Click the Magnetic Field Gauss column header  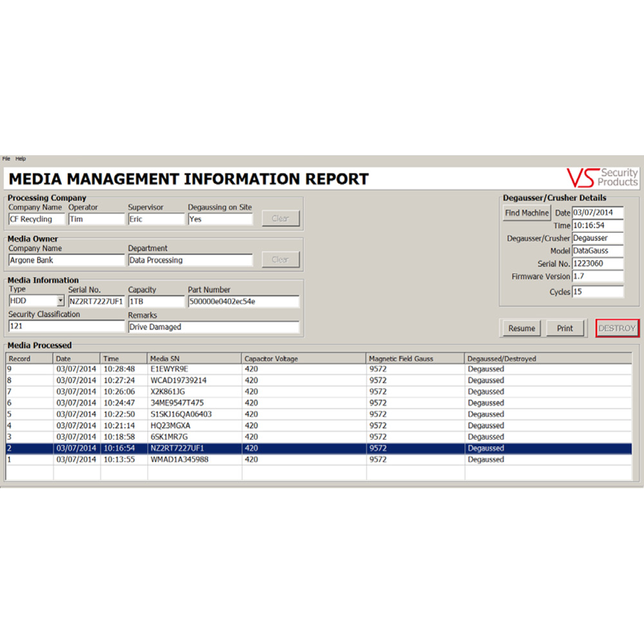click(x=415, y=358)
